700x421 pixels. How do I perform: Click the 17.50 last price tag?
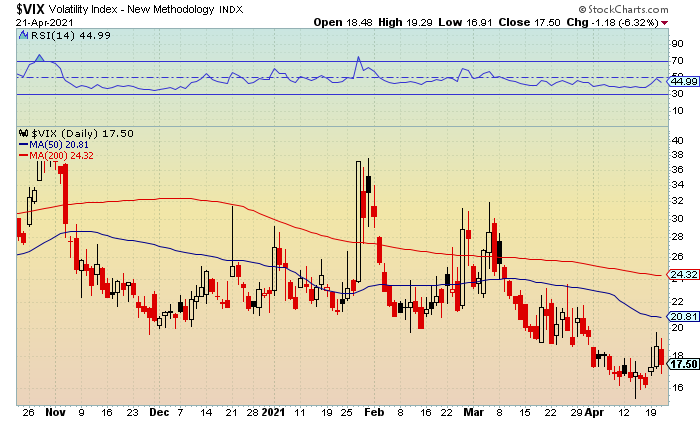click(682, 364)
